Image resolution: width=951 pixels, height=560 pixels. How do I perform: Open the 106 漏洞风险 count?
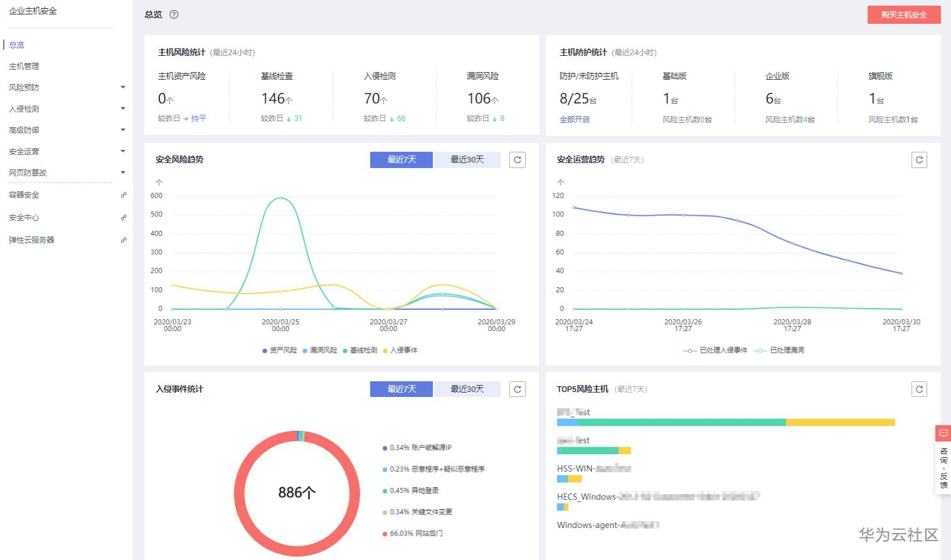pos(482,98)
